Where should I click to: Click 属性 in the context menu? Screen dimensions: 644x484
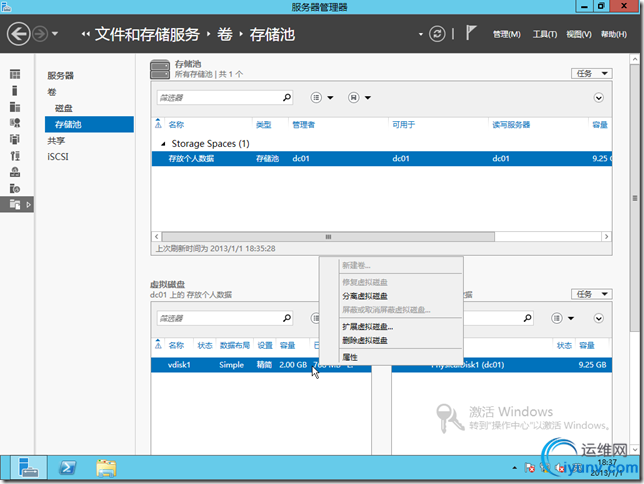(x=350, y=357)
